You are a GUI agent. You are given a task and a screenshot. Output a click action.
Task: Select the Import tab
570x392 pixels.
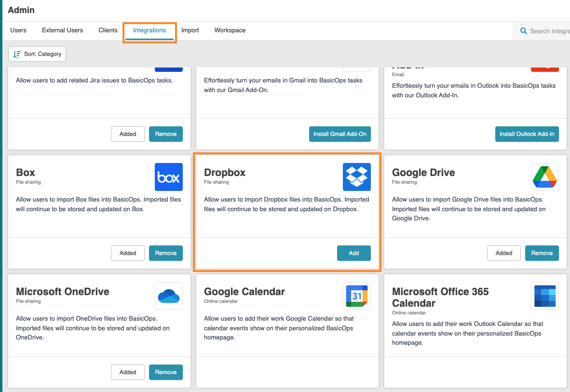(190, 30)
